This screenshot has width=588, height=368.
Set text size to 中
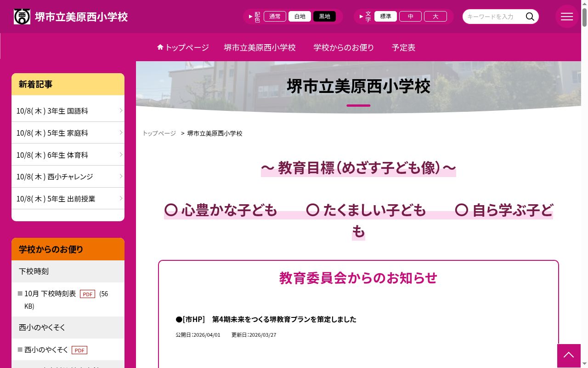410,17
